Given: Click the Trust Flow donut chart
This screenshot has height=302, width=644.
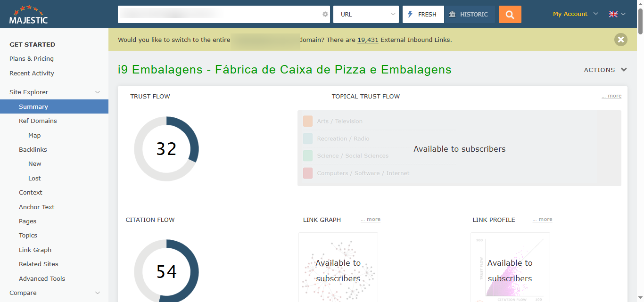Looking at the screenshot, I should (x=166, y=149).
